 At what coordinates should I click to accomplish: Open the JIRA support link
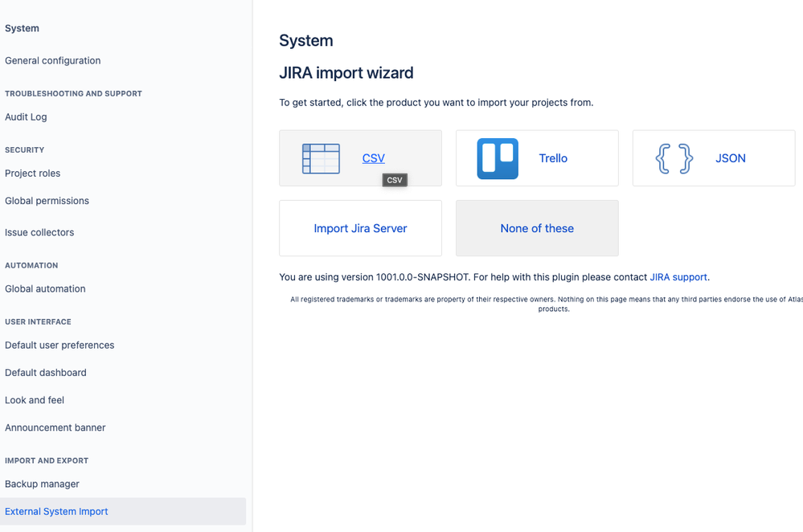point(678,276)
